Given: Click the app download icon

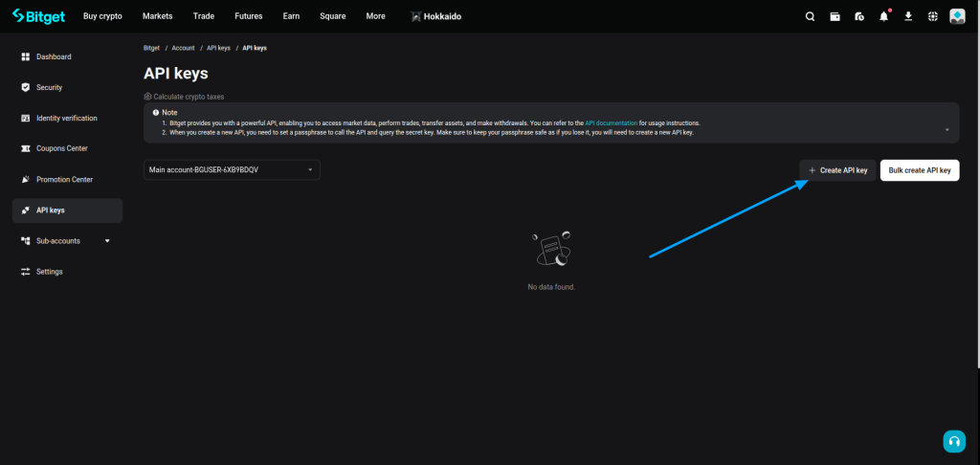Looking at the screenshot, I should (908, 16).
